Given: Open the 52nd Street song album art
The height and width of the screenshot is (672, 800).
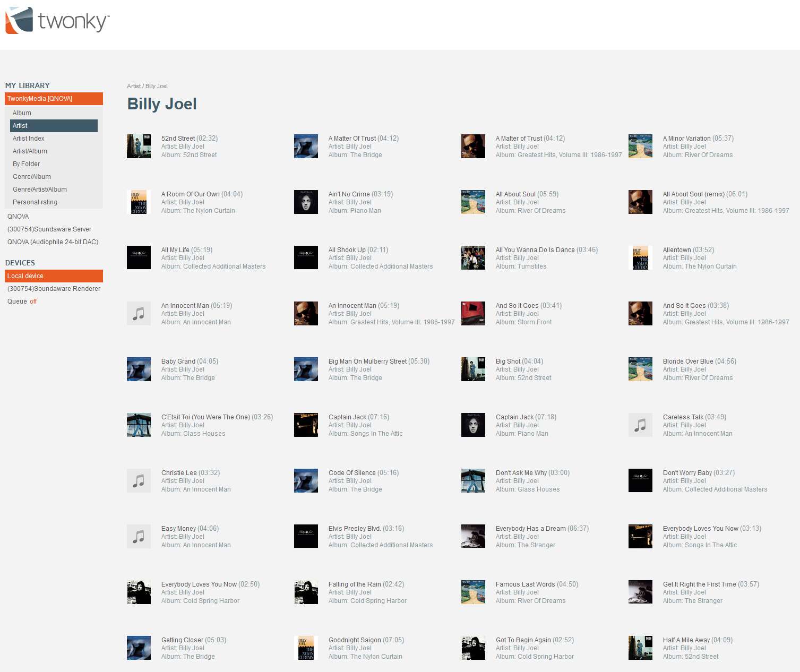Looking at the screenshot, I should [x=139, y=147].
